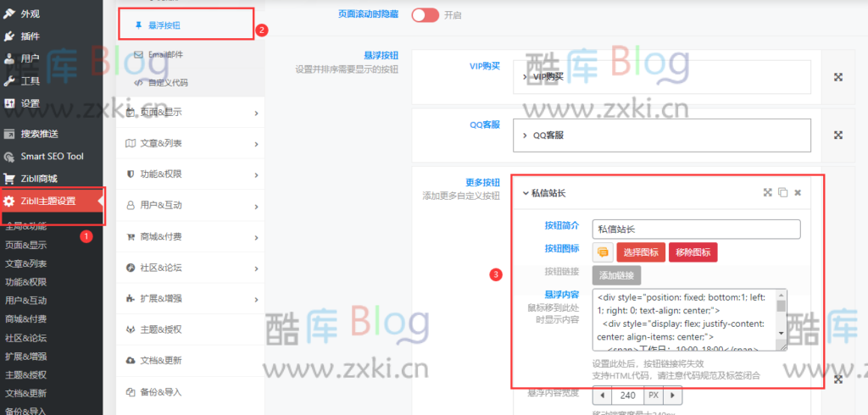The image size is (868, 415).
Task: Click the 悬浮内容 textarea scrollbar
Action: (781, 313)
